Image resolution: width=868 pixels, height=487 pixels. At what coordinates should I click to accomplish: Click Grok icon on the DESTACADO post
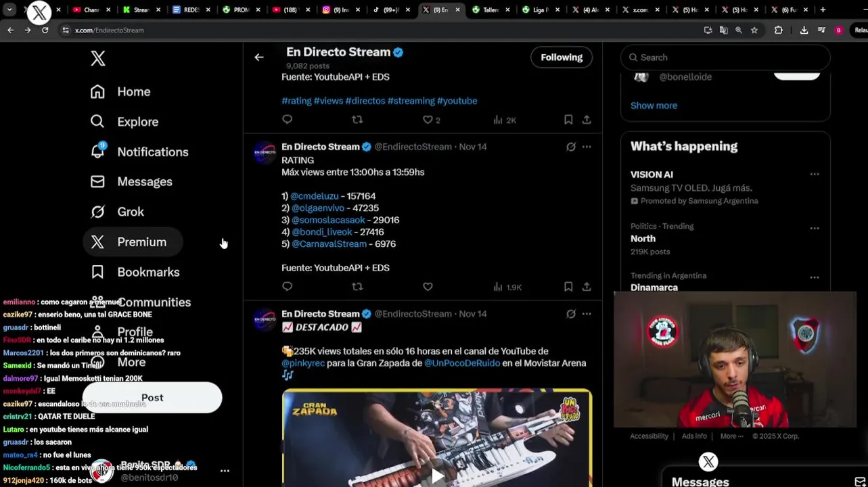click(x=570, y=314)
